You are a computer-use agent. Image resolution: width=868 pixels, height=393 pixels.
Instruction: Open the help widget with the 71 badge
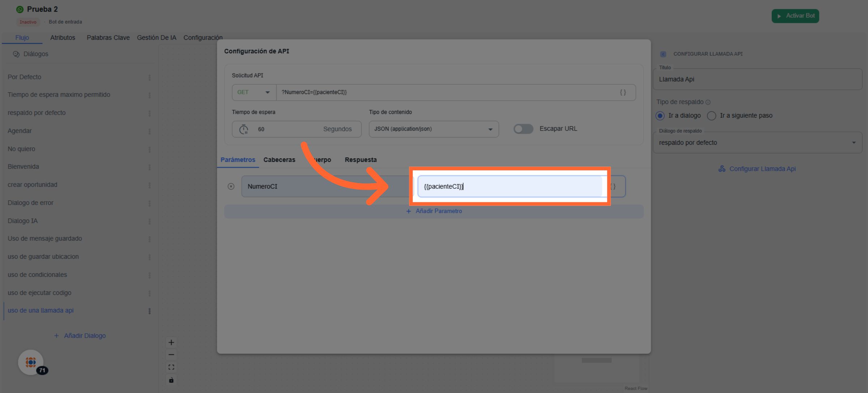(31, 362)
